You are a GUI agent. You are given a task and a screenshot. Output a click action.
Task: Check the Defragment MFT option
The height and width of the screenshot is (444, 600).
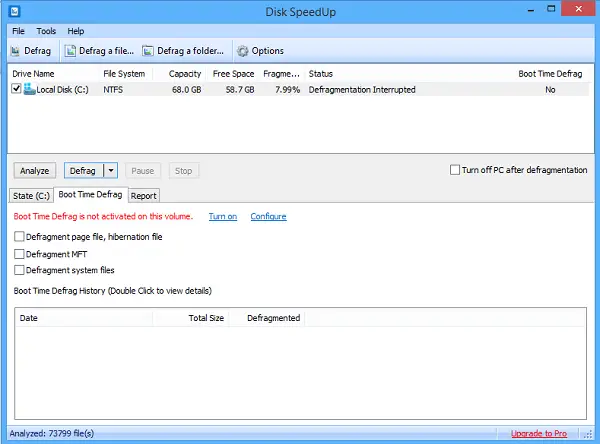19,254
